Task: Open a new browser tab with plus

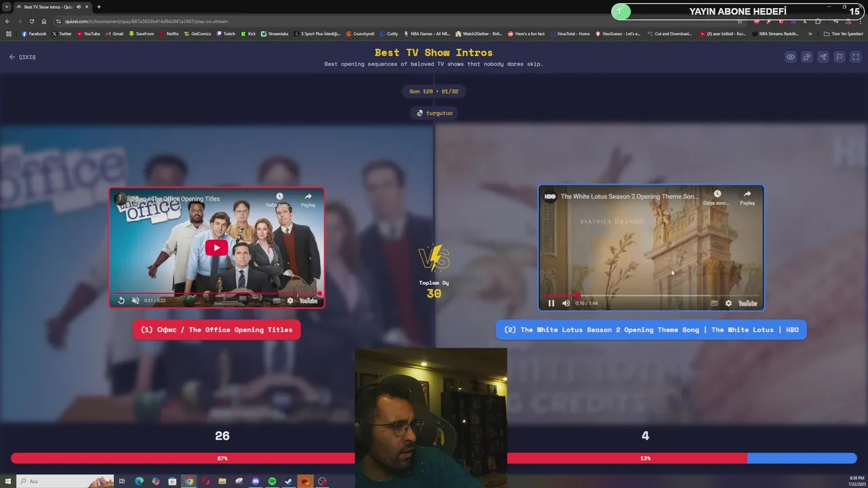Action: coord(99,7)
